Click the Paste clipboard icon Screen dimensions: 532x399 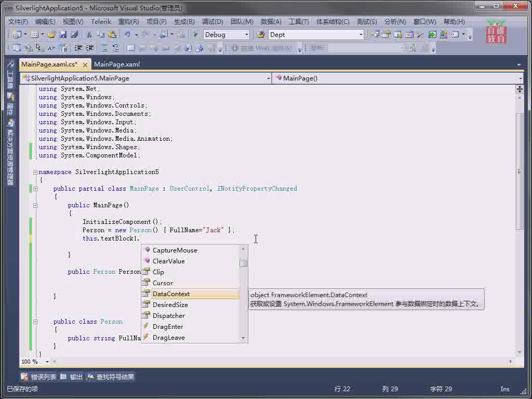tap(112, 34)
